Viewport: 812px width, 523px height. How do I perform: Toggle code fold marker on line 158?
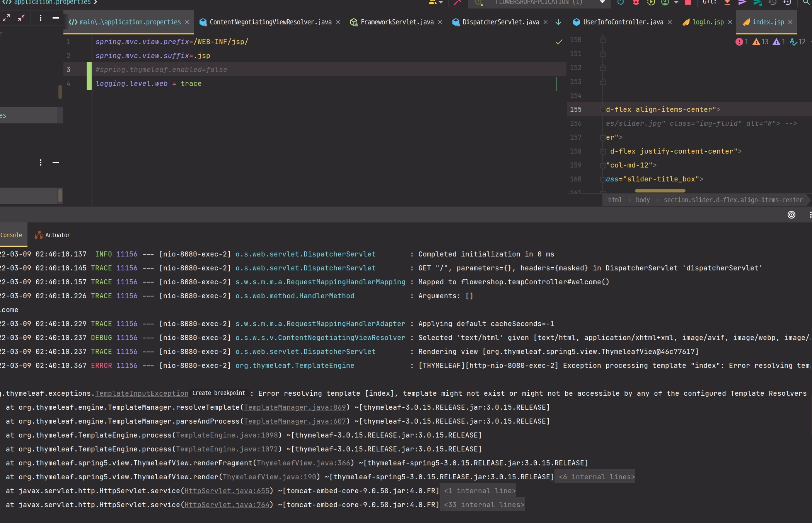click(602, 152)
